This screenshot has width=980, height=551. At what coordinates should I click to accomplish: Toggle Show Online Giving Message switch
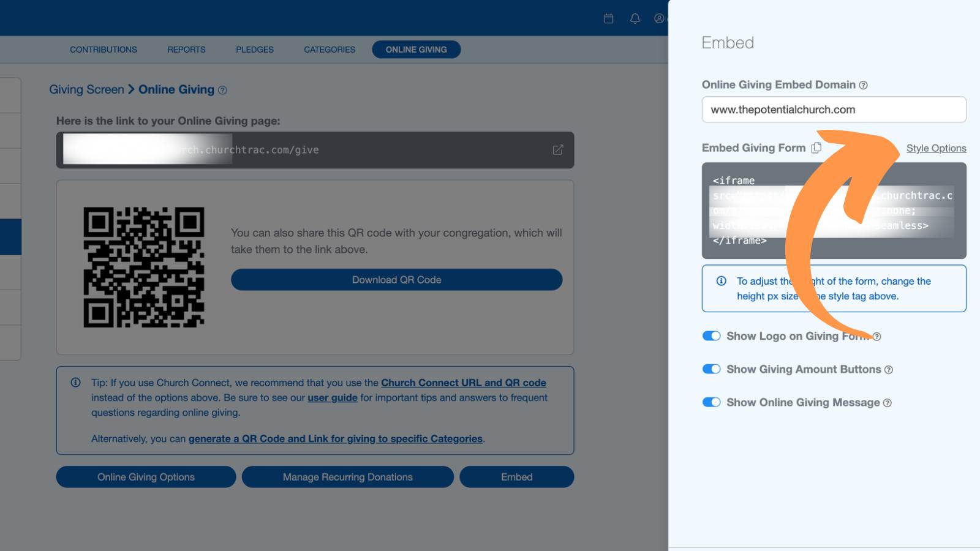tap(711, 402)
